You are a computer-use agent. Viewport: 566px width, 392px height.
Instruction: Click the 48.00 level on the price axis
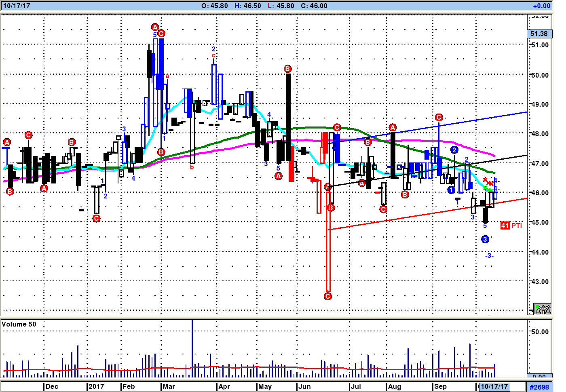540,134
